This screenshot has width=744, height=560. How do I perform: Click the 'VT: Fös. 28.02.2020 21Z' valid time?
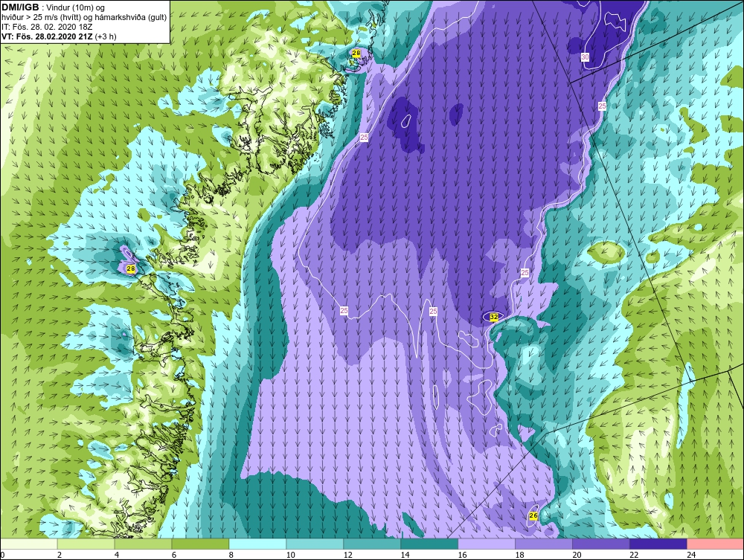[47, 36]
